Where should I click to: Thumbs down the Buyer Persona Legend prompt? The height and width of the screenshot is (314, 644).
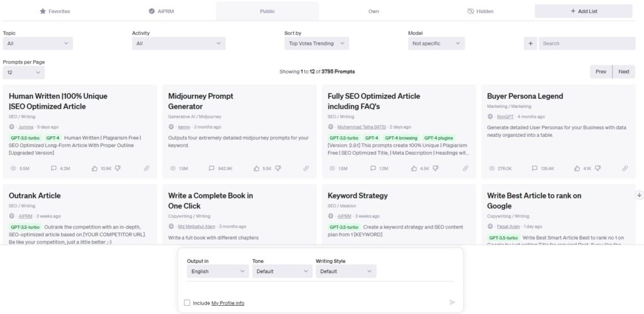tap(597, 168)
